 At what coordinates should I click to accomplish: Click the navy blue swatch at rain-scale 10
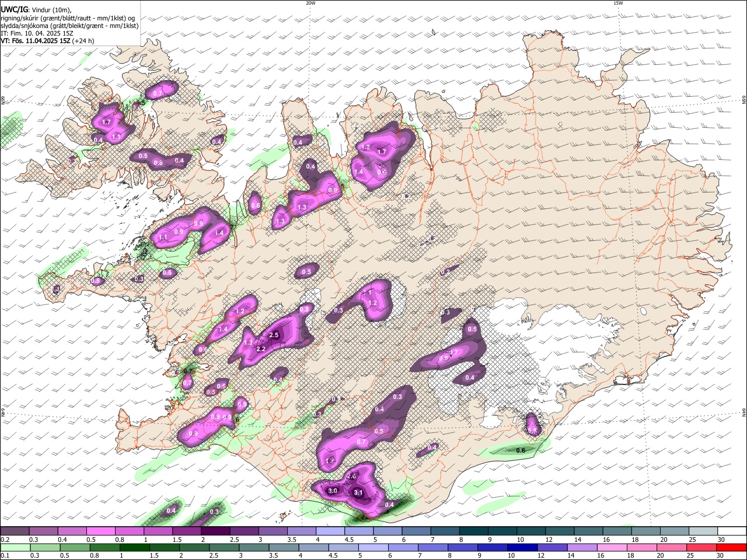[x=522, y=548]
